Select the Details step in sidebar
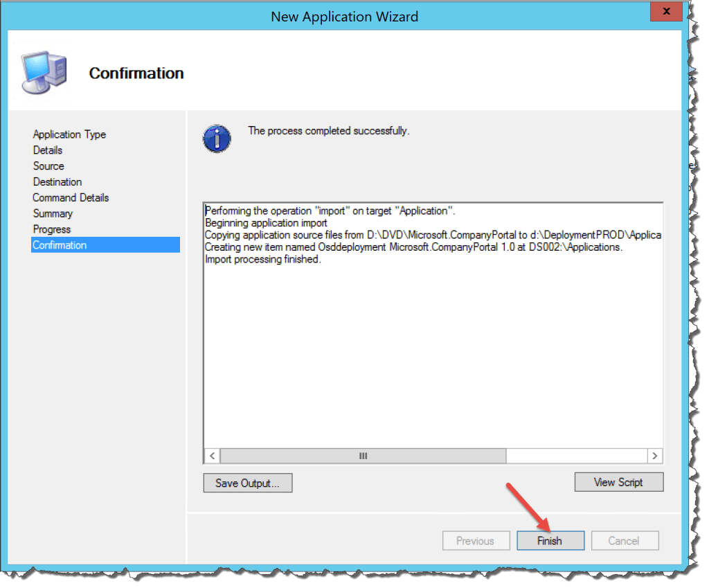This screenshot has height=588, width=709. coord(48,150)
